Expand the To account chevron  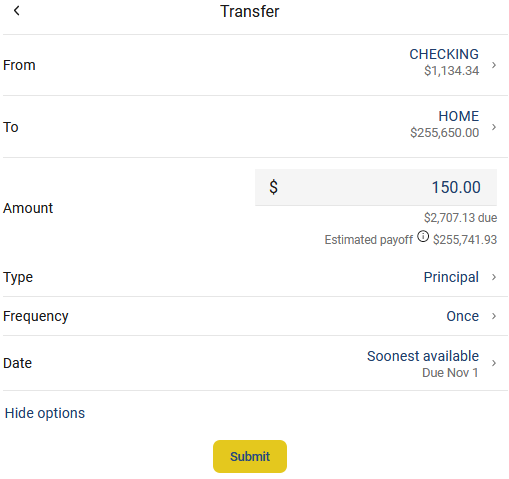pyautogui.click(x=494, y=127)
